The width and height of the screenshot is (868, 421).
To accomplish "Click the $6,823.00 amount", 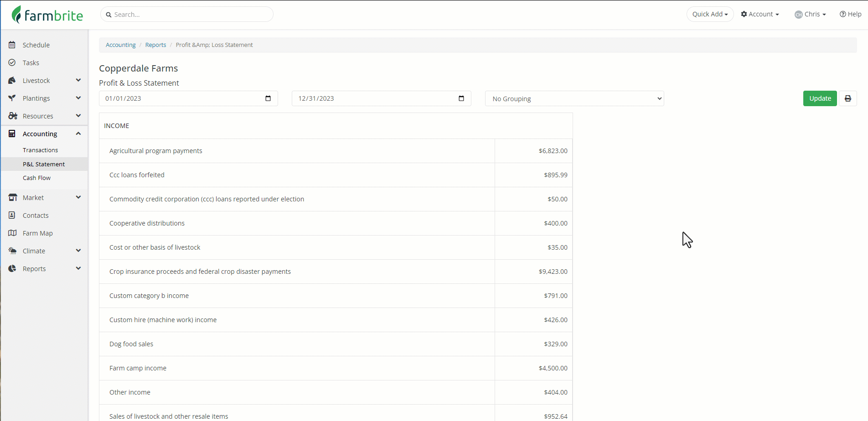I will (553, 151).
